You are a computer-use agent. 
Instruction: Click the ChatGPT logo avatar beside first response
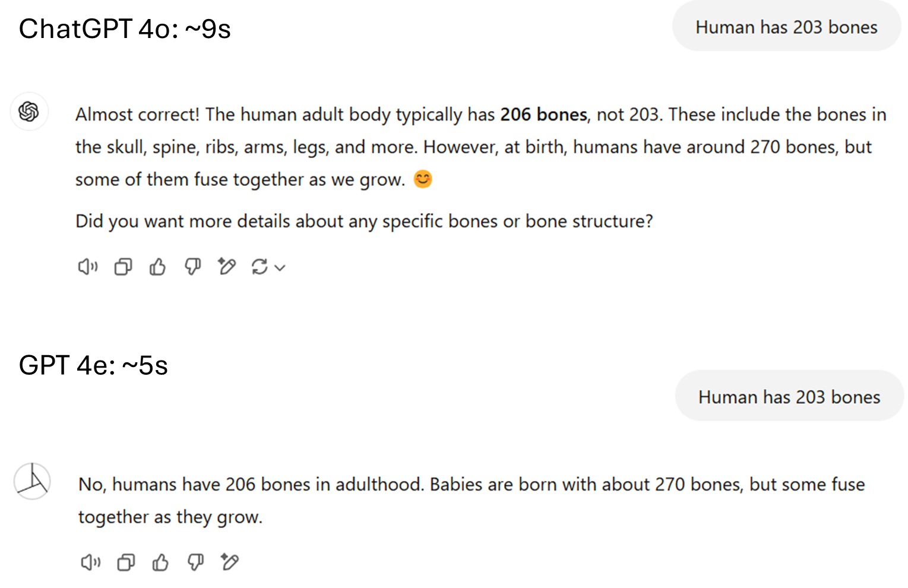pos(29,112)
